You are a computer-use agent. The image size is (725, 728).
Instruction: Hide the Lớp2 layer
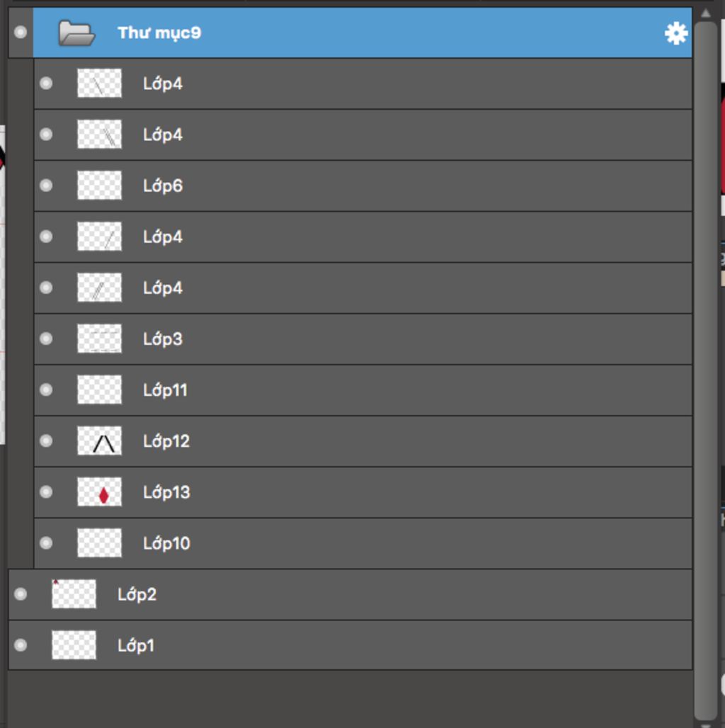tap(21, 594)
